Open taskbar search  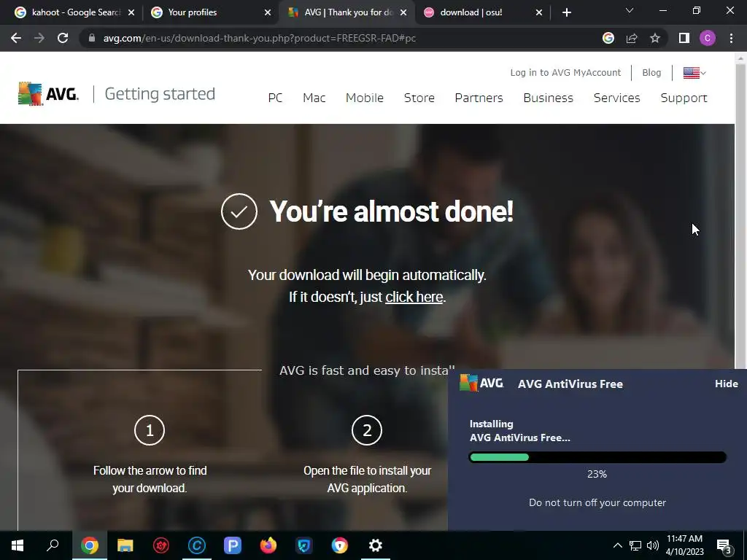click(x=53, y=545)
